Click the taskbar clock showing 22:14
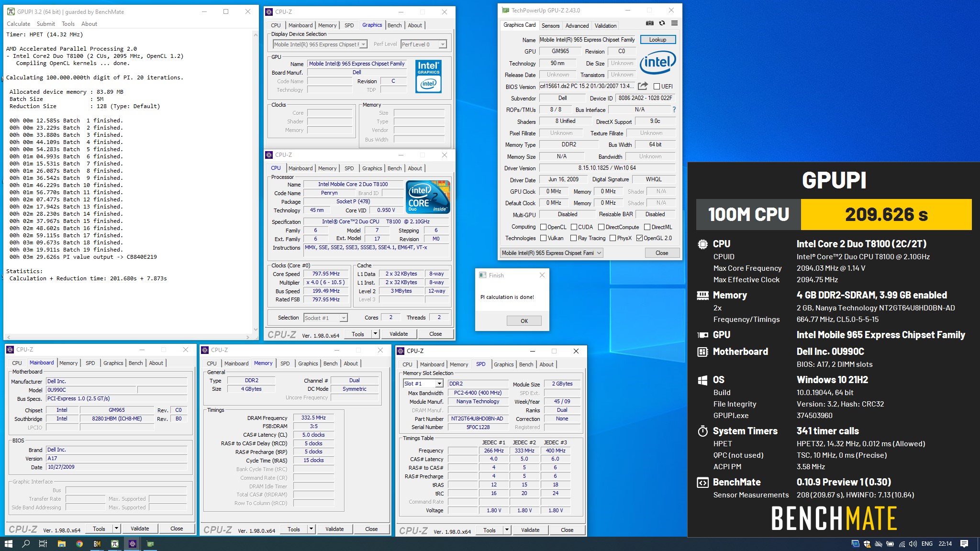 coord(945,544)
